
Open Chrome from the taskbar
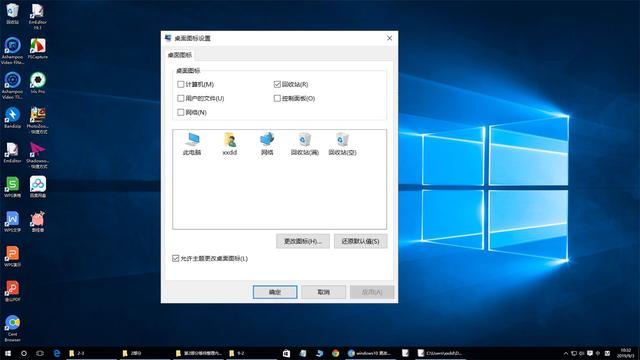pyautogui.click(x=336, y=353)
